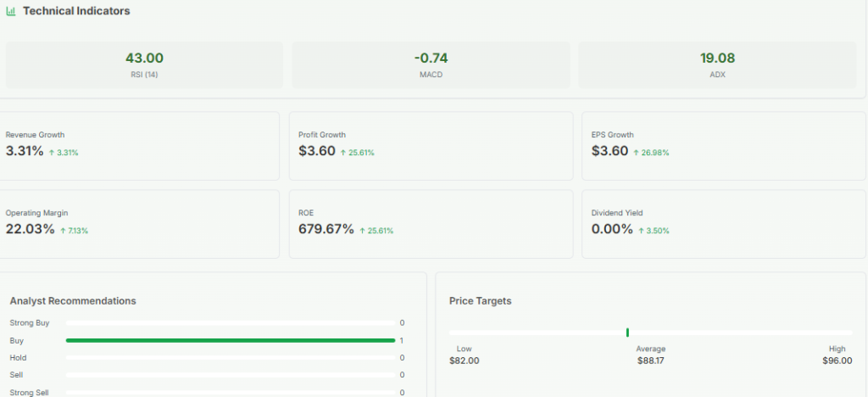Click the Profit Growth up arrow indicator
868x397 pixels.
[343, 153]
